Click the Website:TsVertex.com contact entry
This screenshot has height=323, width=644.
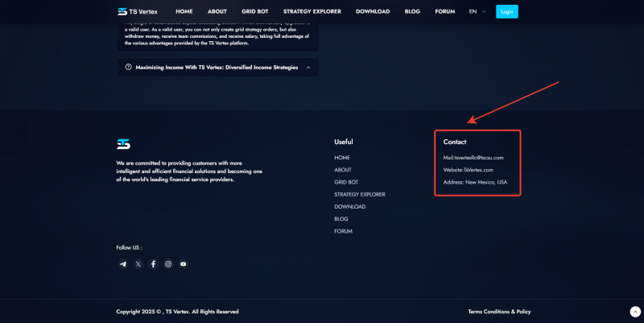click(469, 170)
